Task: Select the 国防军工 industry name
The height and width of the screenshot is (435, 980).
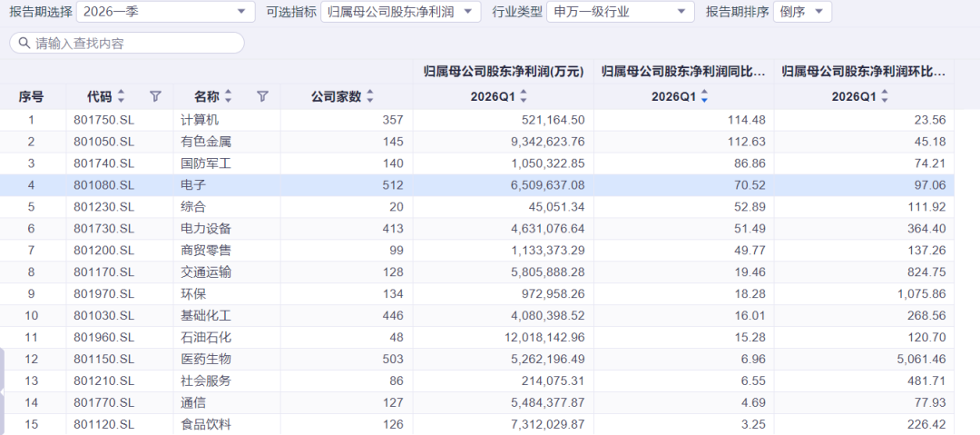Action: (x=206, y=163)
